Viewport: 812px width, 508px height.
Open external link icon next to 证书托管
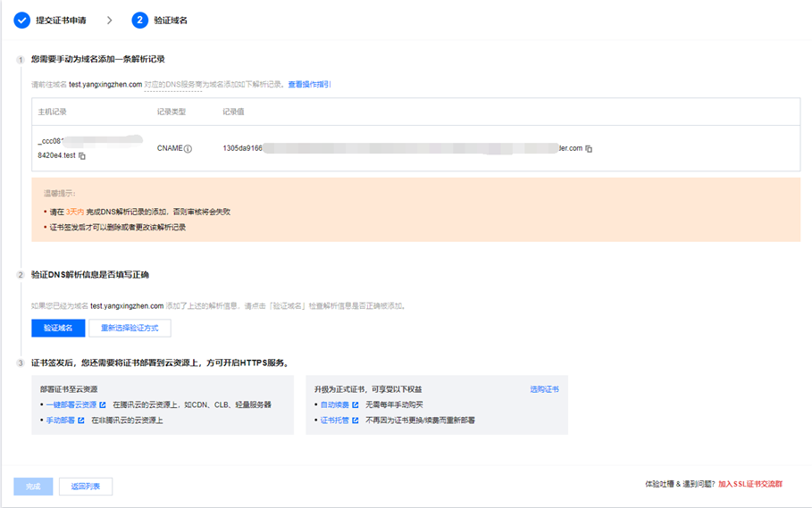pos(356,420)
